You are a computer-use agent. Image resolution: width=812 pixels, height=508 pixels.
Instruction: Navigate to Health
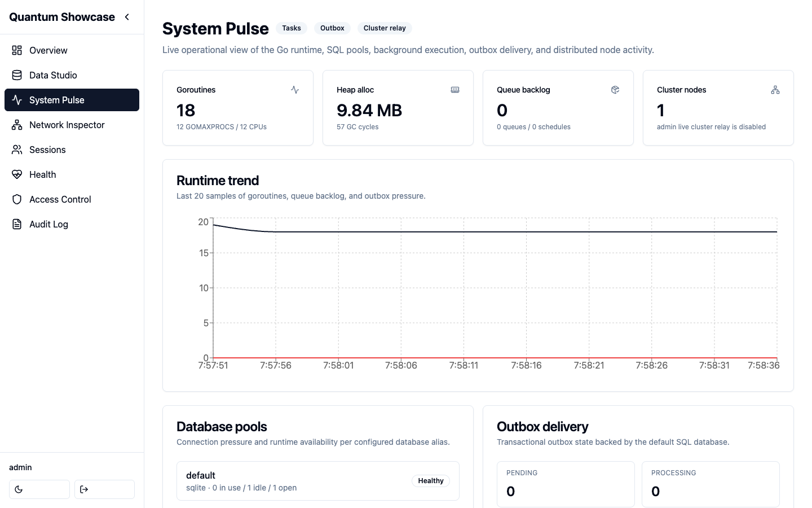[x=72, y=174]
